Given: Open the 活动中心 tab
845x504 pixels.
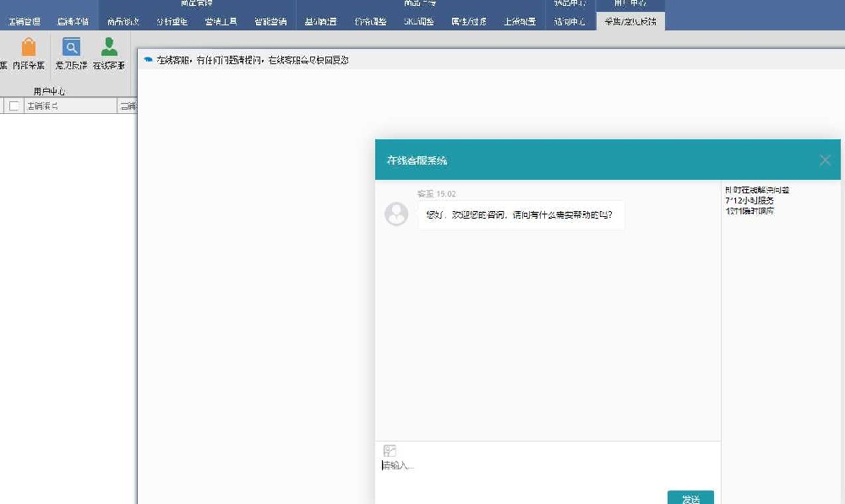Looking at the screenshot, I should [568, 22].
